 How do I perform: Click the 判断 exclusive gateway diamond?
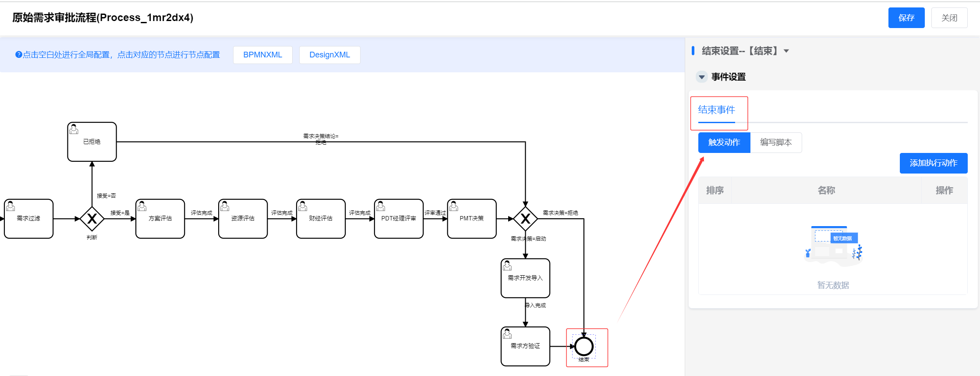click(x=92, y=219)
